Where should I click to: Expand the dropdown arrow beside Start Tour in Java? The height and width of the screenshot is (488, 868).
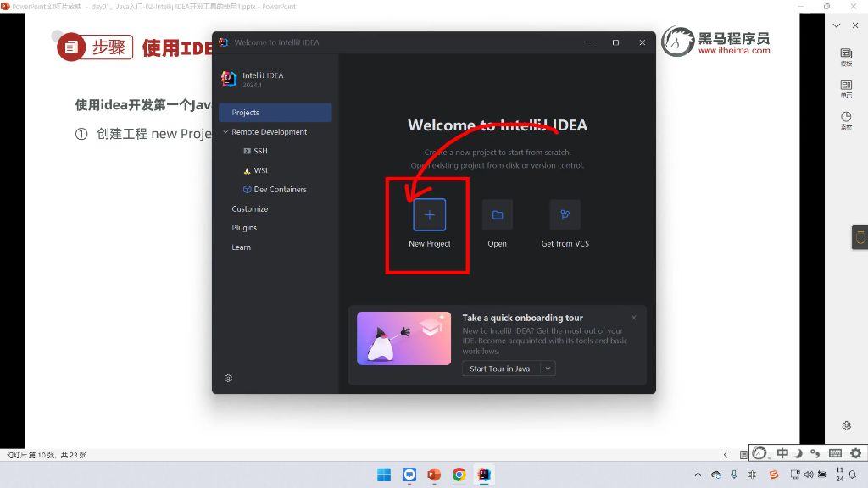(x=548, y=369)
